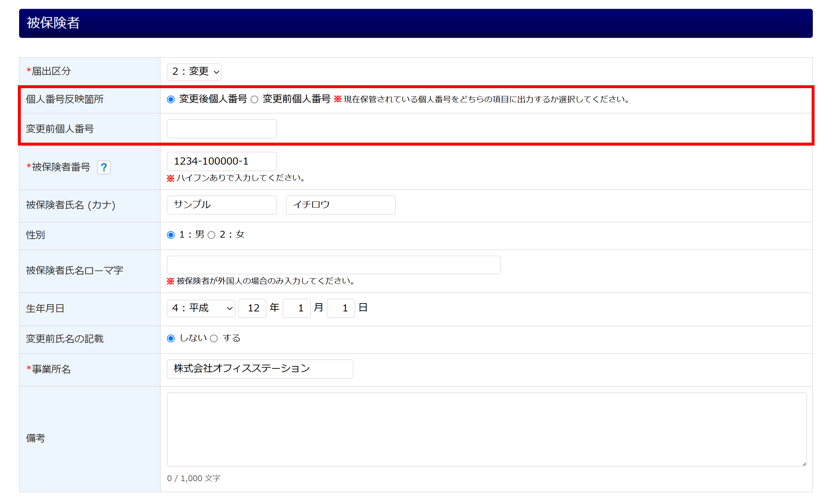Select the 変更後個人番号 radio button
The image size is (832, 504).
171,99
